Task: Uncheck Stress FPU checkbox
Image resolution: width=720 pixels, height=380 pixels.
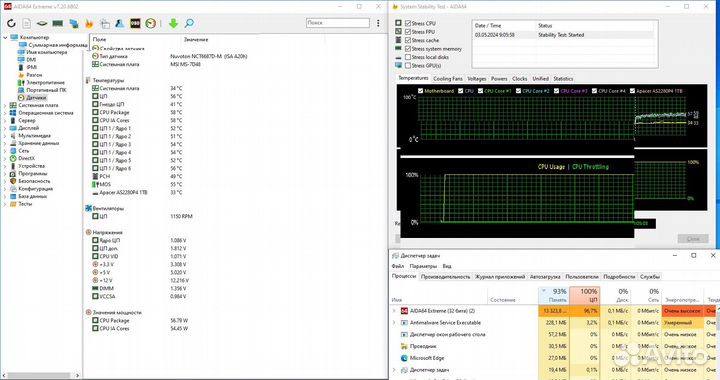Action: (x=408, y=32)
